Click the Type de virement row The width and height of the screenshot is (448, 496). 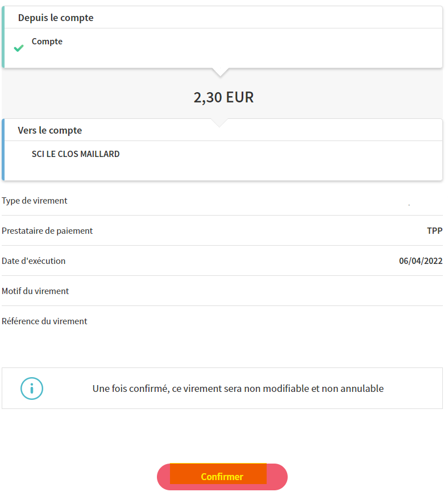[x=222, y=201]
